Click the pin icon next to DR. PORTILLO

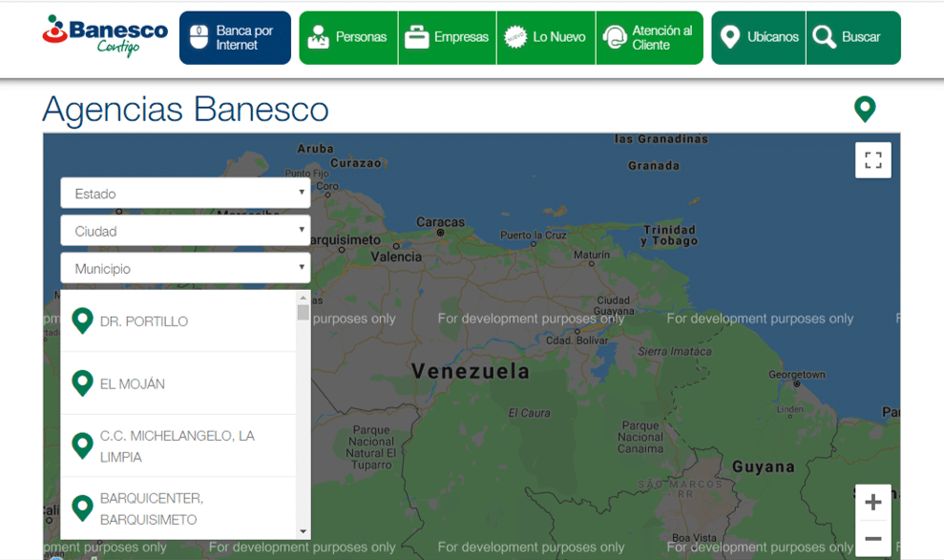pos(82,321)
